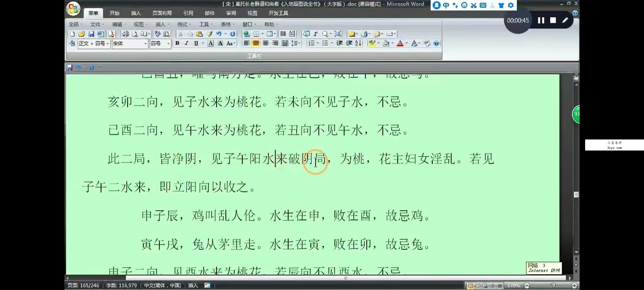This screenshot has height=290, width=644.
Task: Open bulleted list dropdown arrow
Action: (331, 43)
